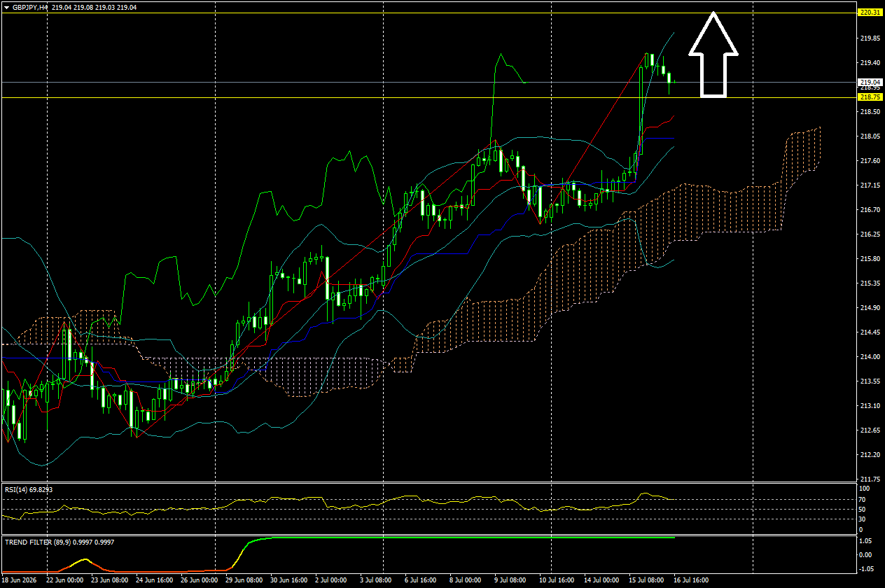Click the RSI(14) indicator label
This screenshot has width=885, height=588.
coord(29,490)
